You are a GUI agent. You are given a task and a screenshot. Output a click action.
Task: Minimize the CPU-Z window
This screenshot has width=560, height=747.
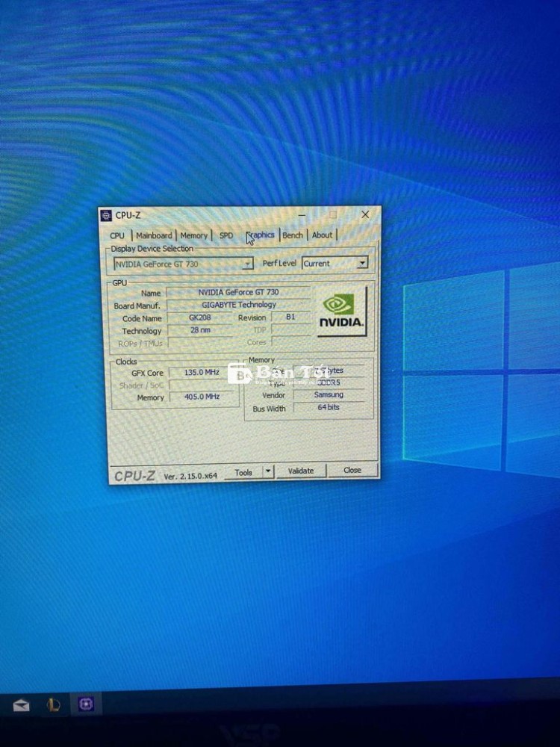[302, 215]
